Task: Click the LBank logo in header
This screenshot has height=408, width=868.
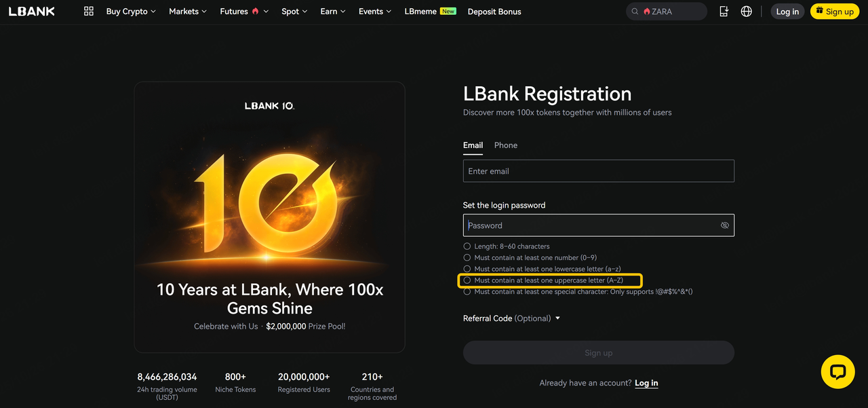Action: [x=32, y=12]
